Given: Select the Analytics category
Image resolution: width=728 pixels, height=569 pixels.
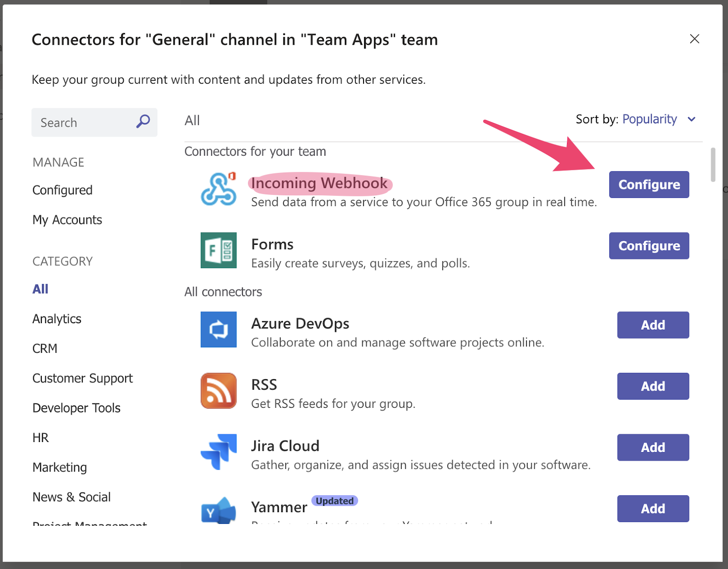Looking at the screenshot, I should pyautogui.click(x=57, y=319).
